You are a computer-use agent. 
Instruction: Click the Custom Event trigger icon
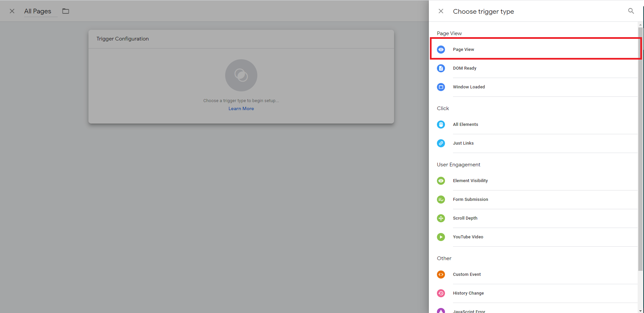[441, 274]
